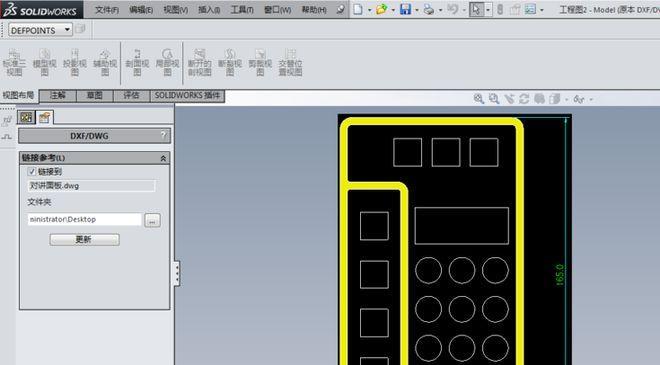Click the Save icon in the toolbar

[x=405, y=9]
